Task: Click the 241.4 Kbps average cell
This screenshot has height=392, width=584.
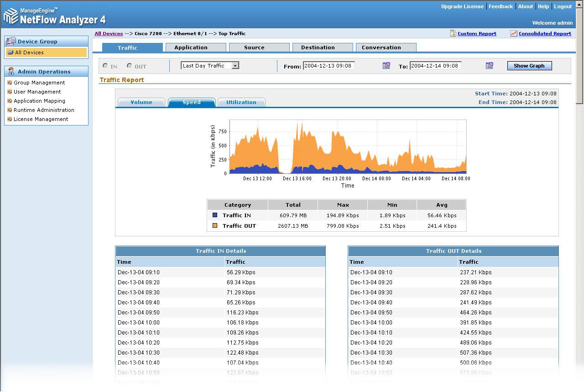Action: (442, 226)
